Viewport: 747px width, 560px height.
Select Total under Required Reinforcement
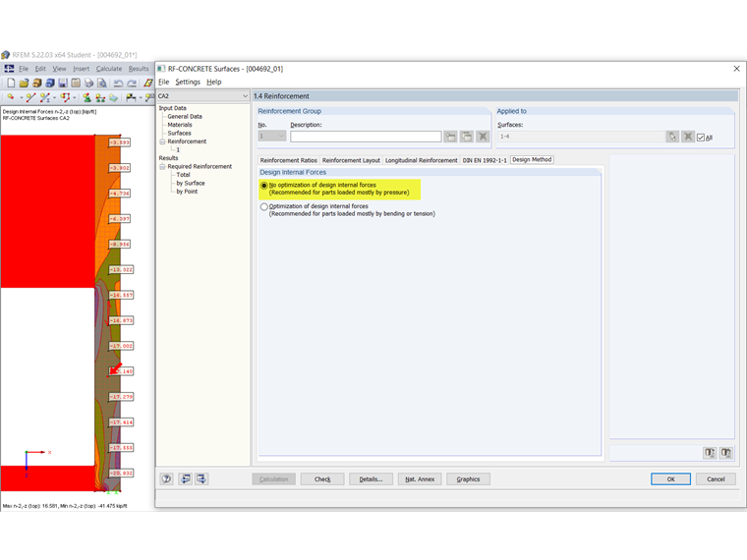pyautogui.click(x=183, y=175)
